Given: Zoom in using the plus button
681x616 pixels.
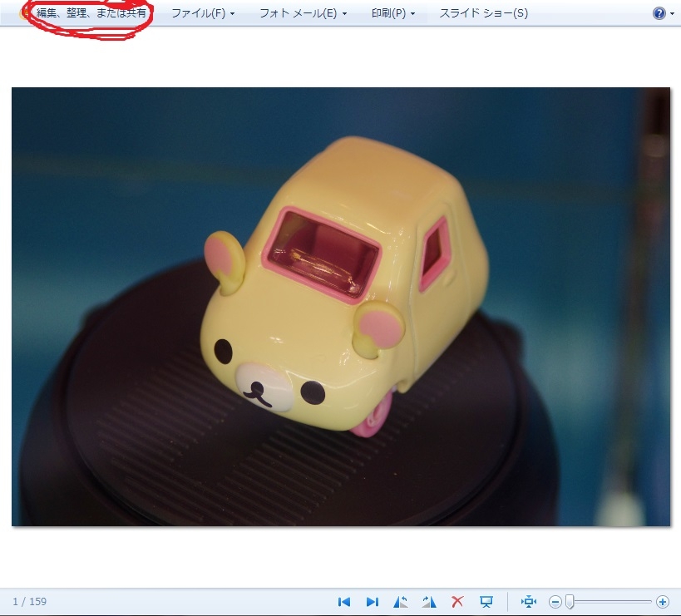Looking at the screenshot, I should [x=663, y=602].
